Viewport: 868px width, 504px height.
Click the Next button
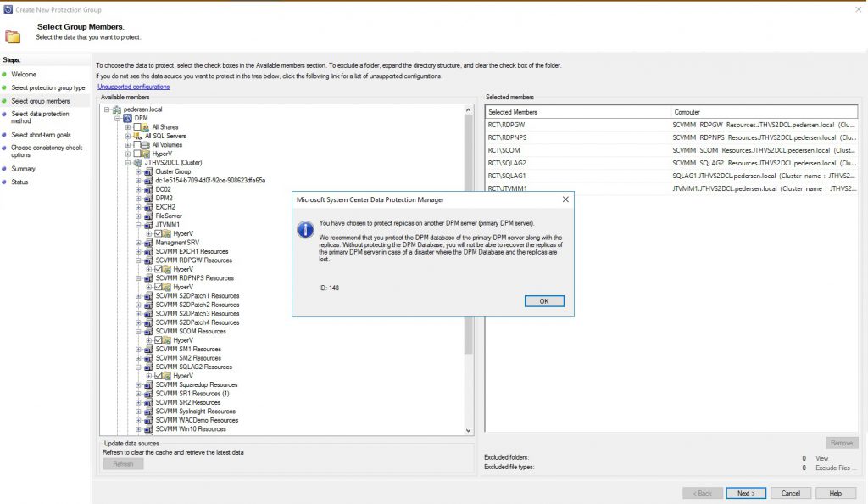pyautogui.click(x=746, y=493)
